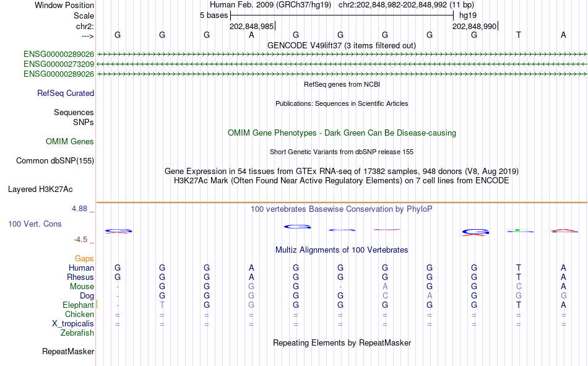This screenshot has width=588, height=366.
Task: Click the 100 Vert. Cons label
Action: (35, 224)
